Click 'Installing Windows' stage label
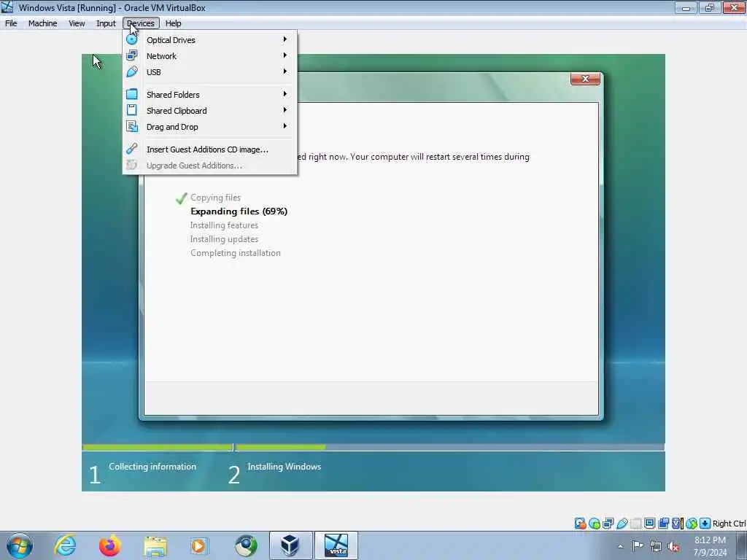The width and height of the screenshot is (747, 560). click(284, 467)
